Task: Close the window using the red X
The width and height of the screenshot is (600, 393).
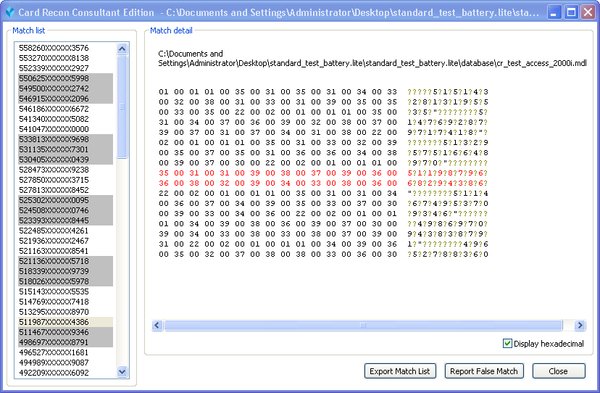Action: click(589, 13)
